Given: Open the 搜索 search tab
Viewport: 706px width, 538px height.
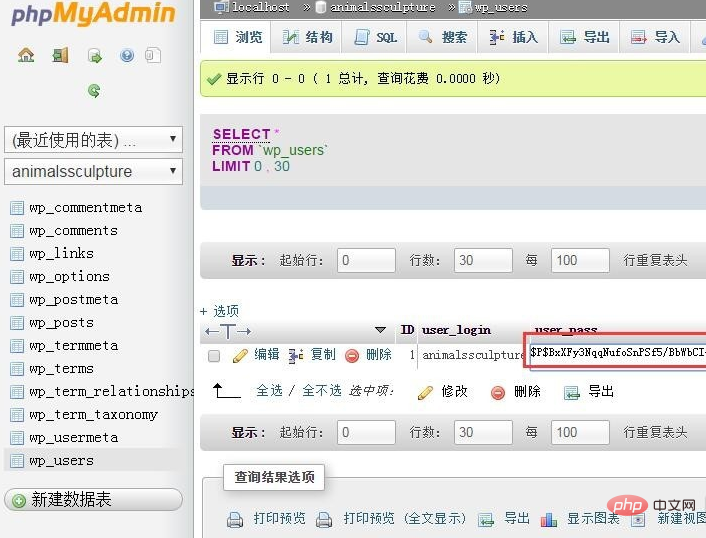Looking at the screenshot, I should pyautogui.click(x=443, y=37).
